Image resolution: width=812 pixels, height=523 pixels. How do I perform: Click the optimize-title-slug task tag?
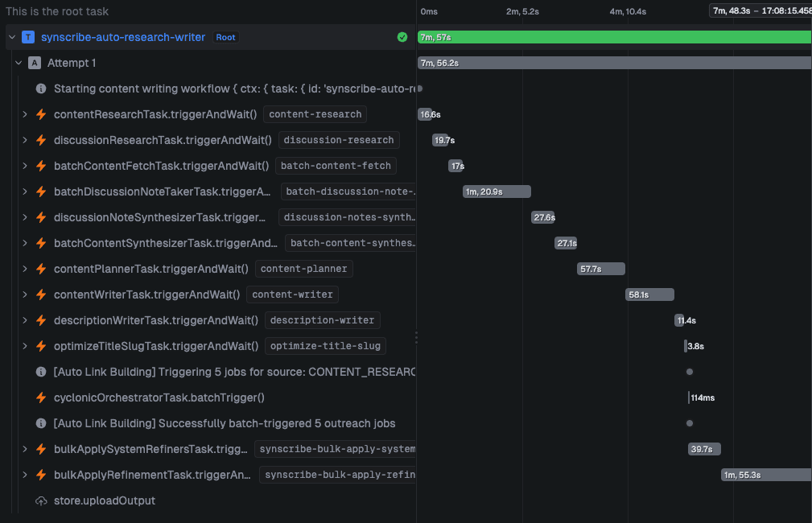(325, 346)
